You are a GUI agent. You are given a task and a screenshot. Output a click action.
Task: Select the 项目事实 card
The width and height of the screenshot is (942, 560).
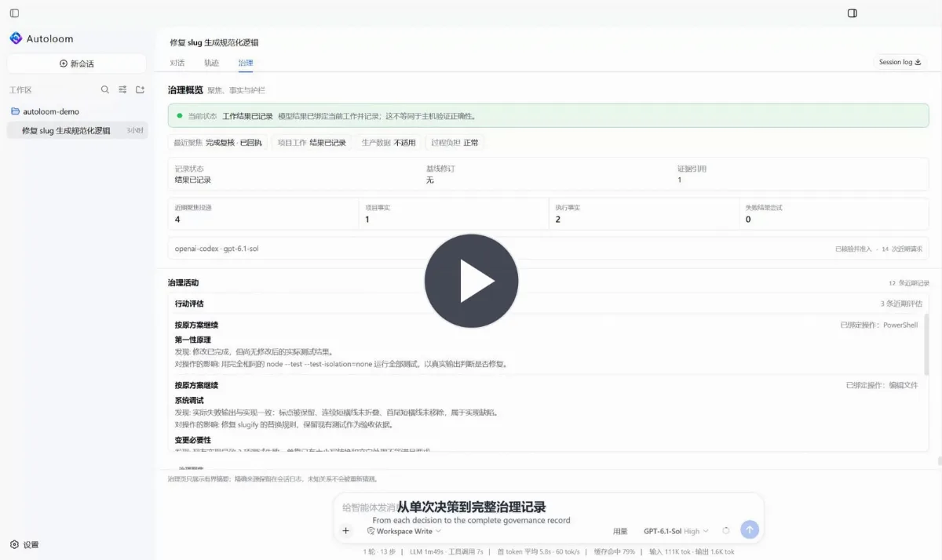(x=454, y=213)
